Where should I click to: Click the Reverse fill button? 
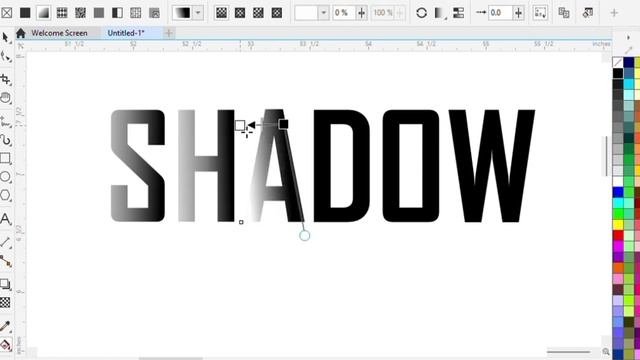(422, 13)
